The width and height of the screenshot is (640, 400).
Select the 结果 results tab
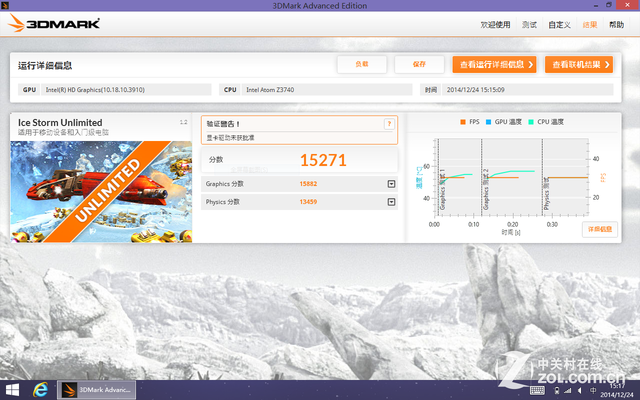click(590, 25)
